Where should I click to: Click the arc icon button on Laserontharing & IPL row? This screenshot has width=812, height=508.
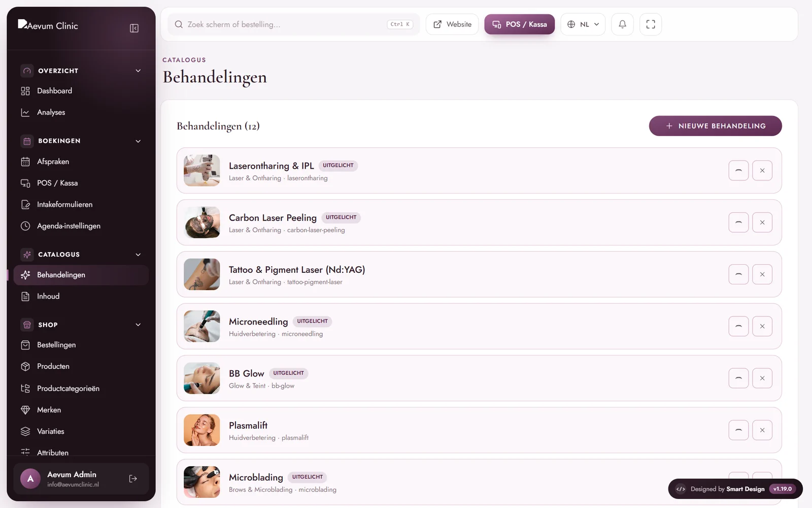coord(738,171)
